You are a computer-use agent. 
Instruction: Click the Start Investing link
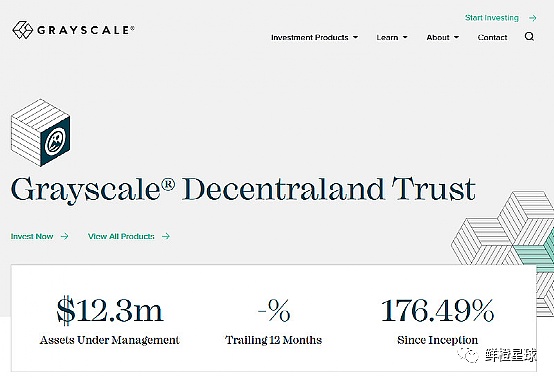492,18
